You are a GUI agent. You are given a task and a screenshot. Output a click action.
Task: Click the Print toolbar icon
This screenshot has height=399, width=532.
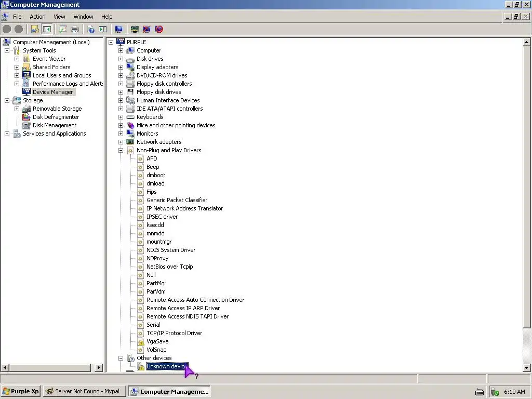[x=75, y=29]
